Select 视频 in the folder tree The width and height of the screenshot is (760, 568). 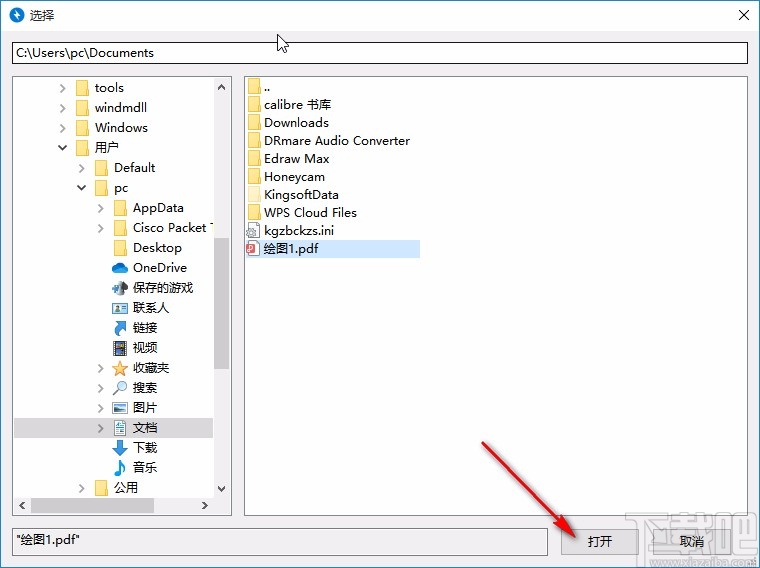[x=145, y=348]
